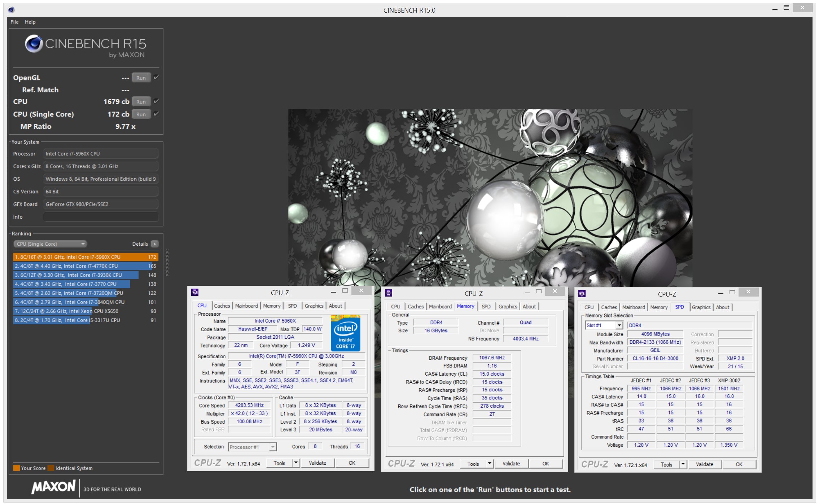Minimize the Cinebench main window
The width and height of the screenshot is (819, 504).
(774, 8)
